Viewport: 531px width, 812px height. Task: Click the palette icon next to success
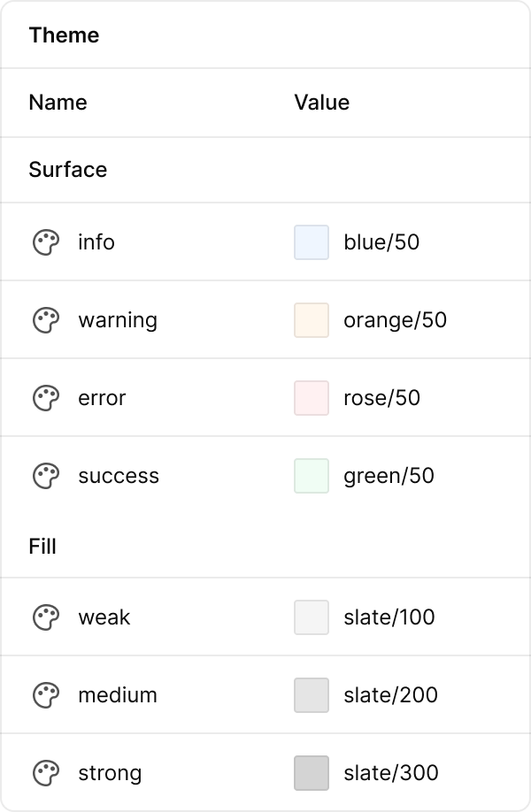click(45, 476)
